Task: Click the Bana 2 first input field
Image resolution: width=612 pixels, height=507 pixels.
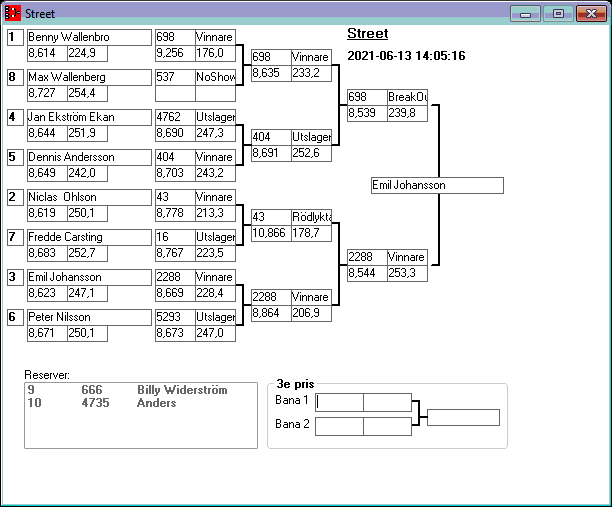Action: (340, 426)
